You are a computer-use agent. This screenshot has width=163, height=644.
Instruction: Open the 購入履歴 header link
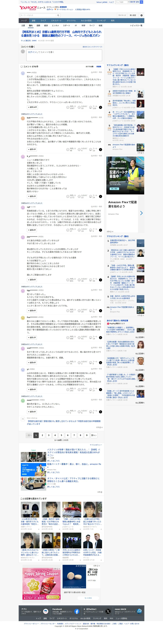click(133, 15)
